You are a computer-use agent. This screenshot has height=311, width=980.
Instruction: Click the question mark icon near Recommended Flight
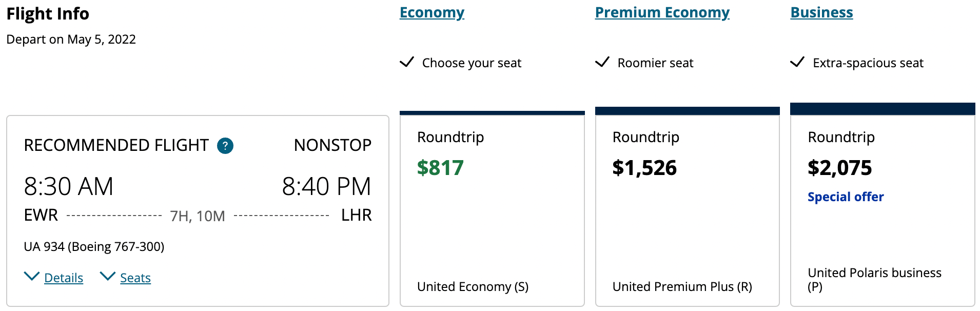(x=224, y=145)
